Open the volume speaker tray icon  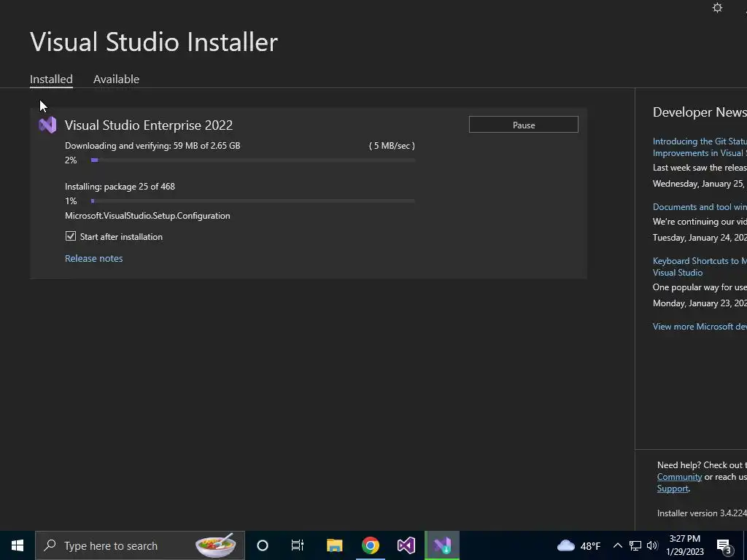point(652,545)
